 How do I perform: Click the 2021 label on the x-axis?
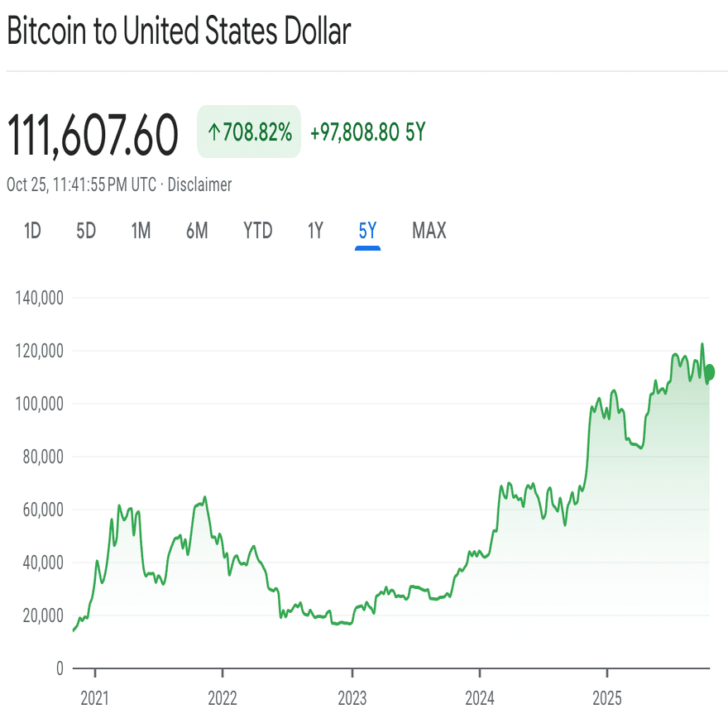pyautogui.click(x=95, y=698)
